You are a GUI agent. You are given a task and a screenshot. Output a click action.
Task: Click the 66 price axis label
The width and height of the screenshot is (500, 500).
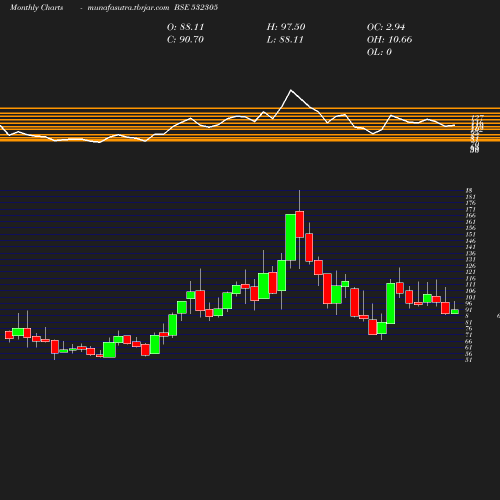469,341
